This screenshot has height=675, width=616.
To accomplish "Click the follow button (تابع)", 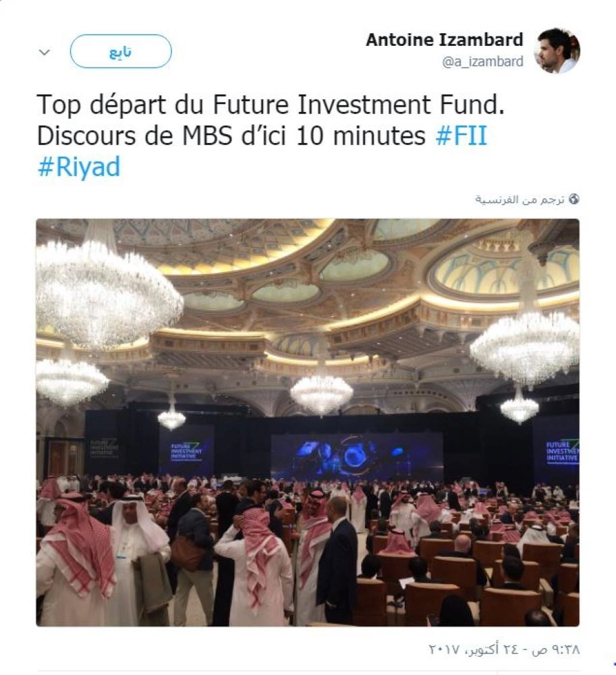I will [121, 52].
